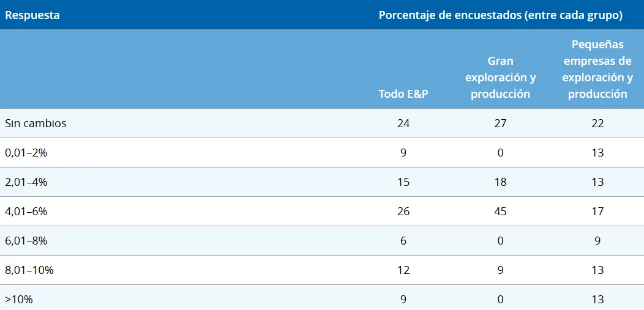Select the cell showing value 22

click(597, 123)
